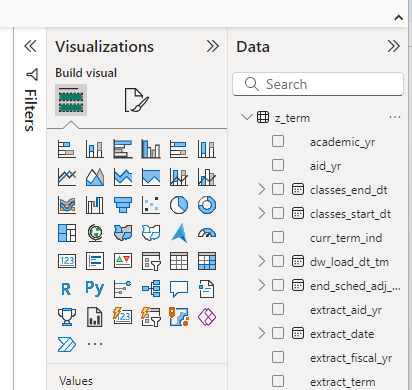
Task: Select the gauge visual
Action: click(x=207, y=233)
